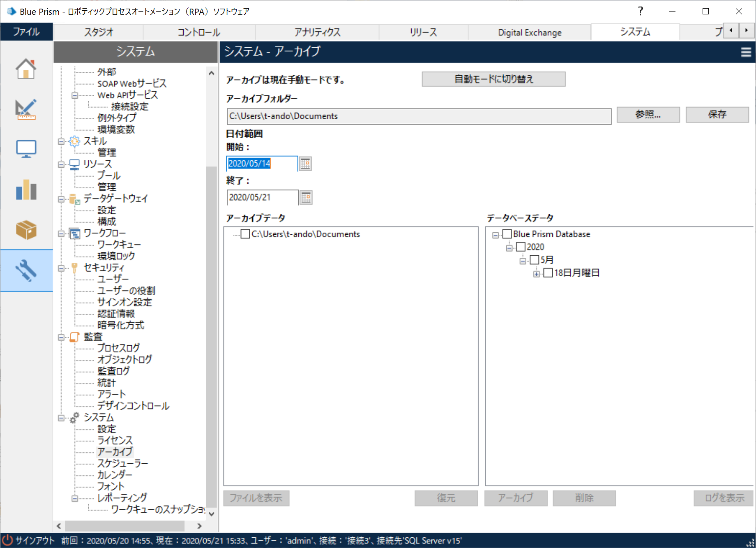The height and width of the screenshot is (548, 756).
Task: Switch to the アナリティクス tab
Action: 317,32
